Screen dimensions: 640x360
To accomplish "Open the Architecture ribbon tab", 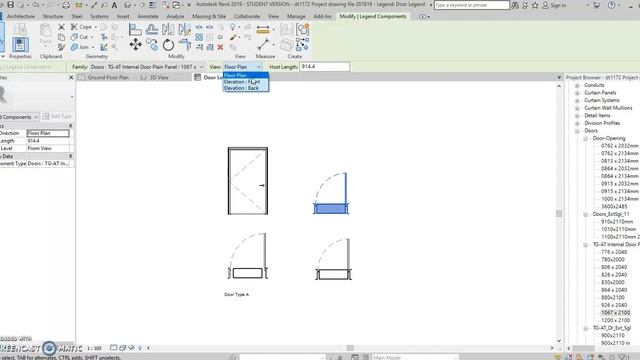I will pyautogui.click(x=21, y=16).
